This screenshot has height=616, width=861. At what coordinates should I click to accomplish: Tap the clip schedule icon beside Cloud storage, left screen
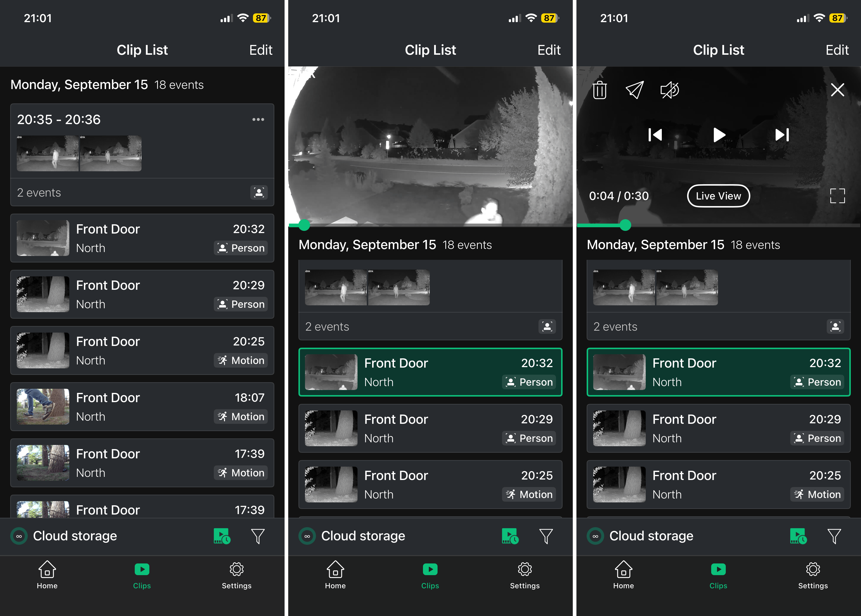(222, 536)
